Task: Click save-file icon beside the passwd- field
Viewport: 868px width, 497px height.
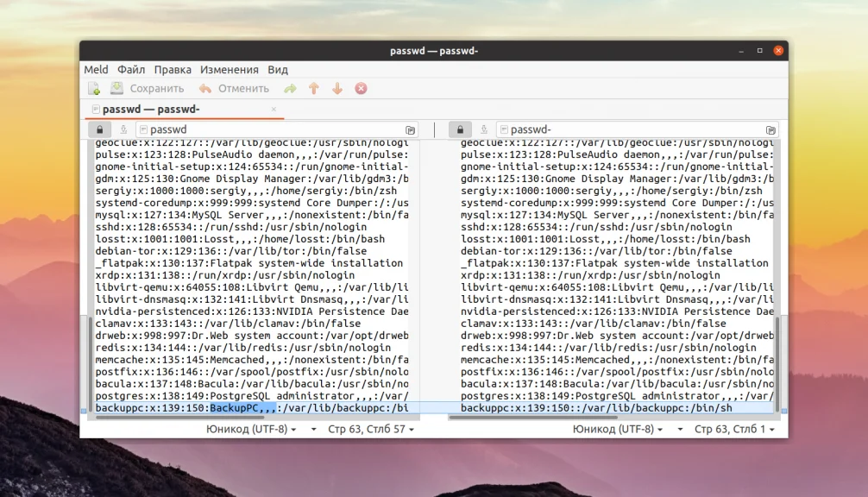Action: pos(484,129)
